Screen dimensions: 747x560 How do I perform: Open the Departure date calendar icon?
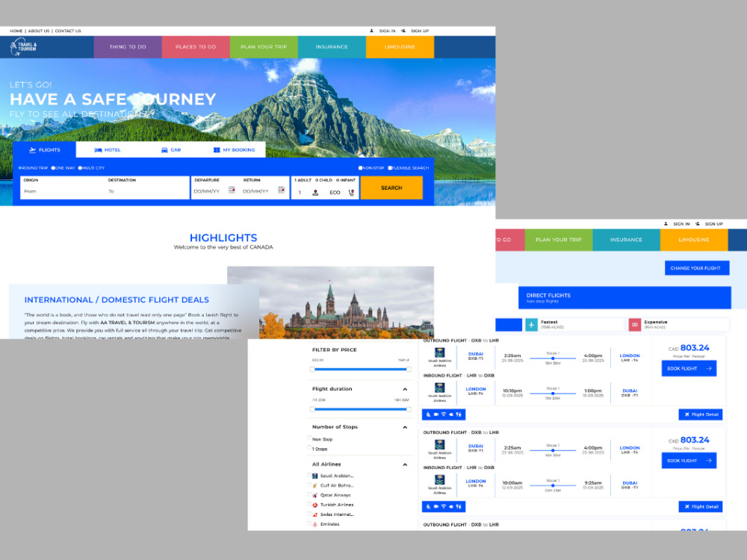(x=232, y=190)
